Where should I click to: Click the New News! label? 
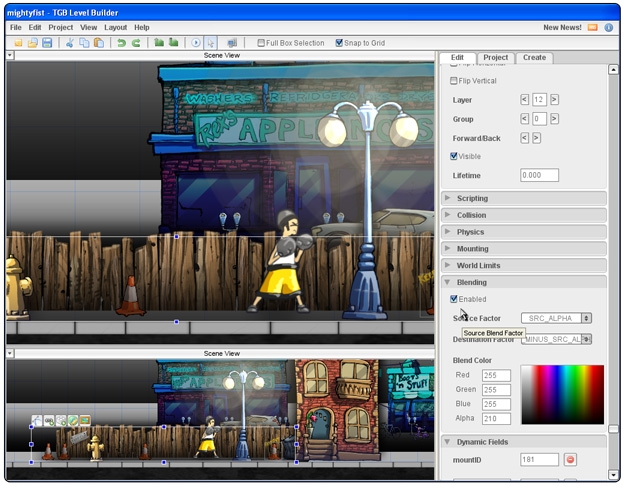(562, 28)
